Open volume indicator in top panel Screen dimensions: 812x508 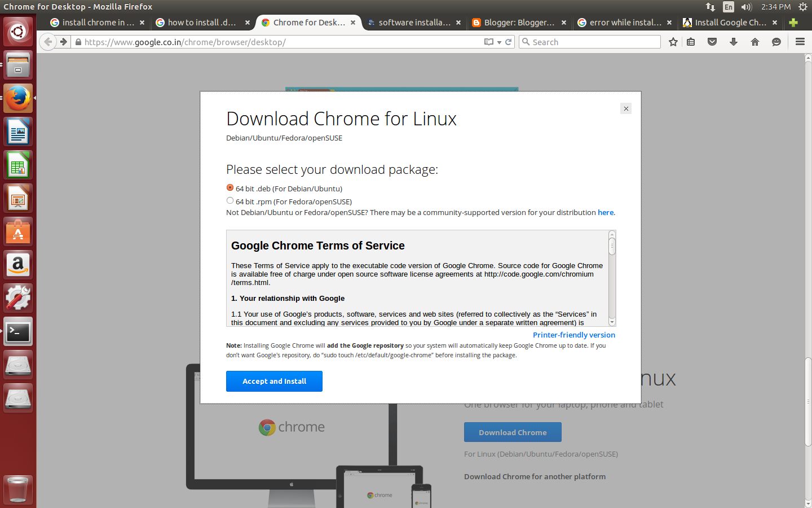[747, 7]
